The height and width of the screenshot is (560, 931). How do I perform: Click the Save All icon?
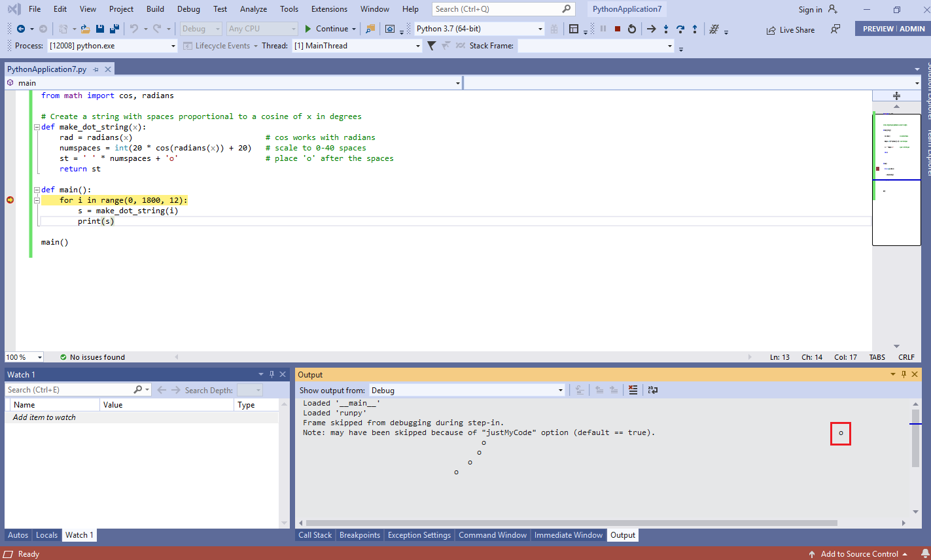coord(113,29)
